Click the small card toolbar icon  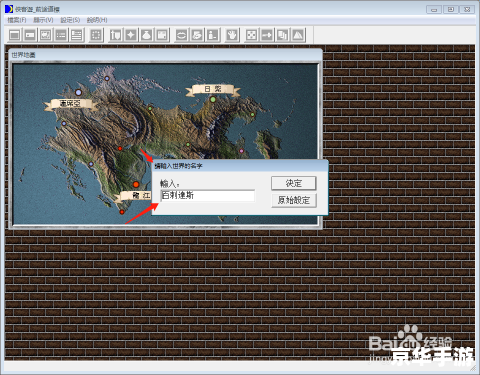[30, 35]
